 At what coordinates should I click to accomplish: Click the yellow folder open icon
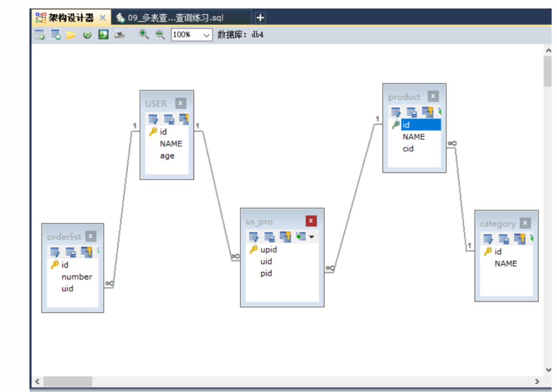point(71,35)
